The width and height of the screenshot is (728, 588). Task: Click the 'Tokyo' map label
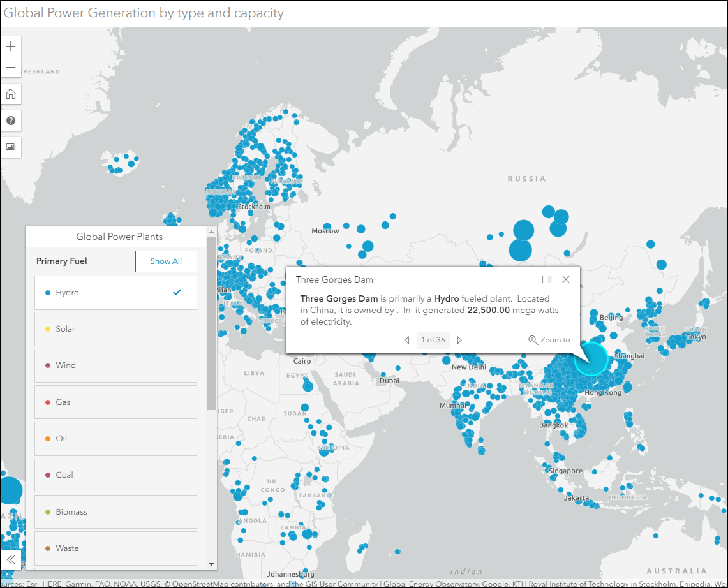pos(695,337)
